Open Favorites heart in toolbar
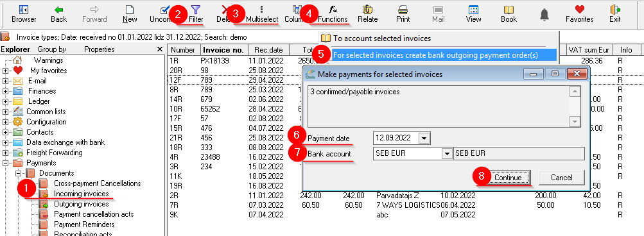 [580, 13]
